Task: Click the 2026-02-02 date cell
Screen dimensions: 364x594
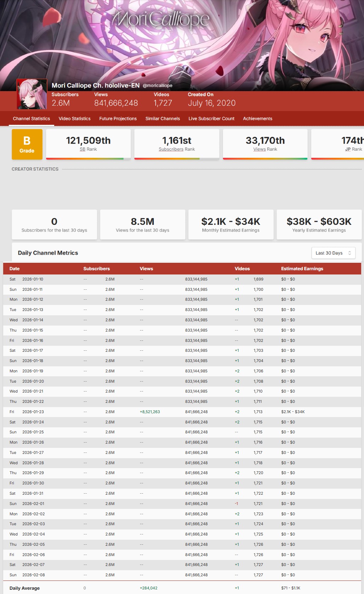Action: point(33,514)
